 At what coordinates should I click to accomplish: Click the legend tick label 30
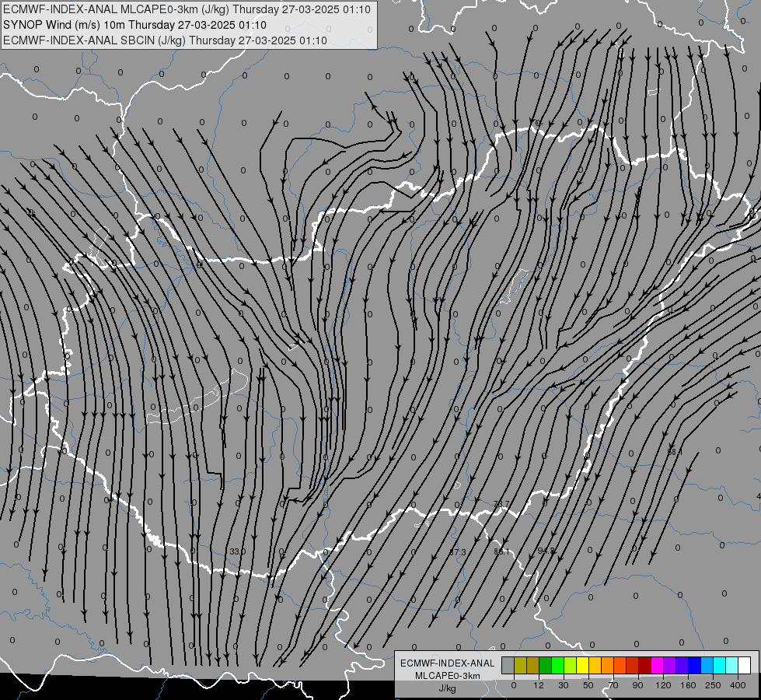click(x=564, y=685)
